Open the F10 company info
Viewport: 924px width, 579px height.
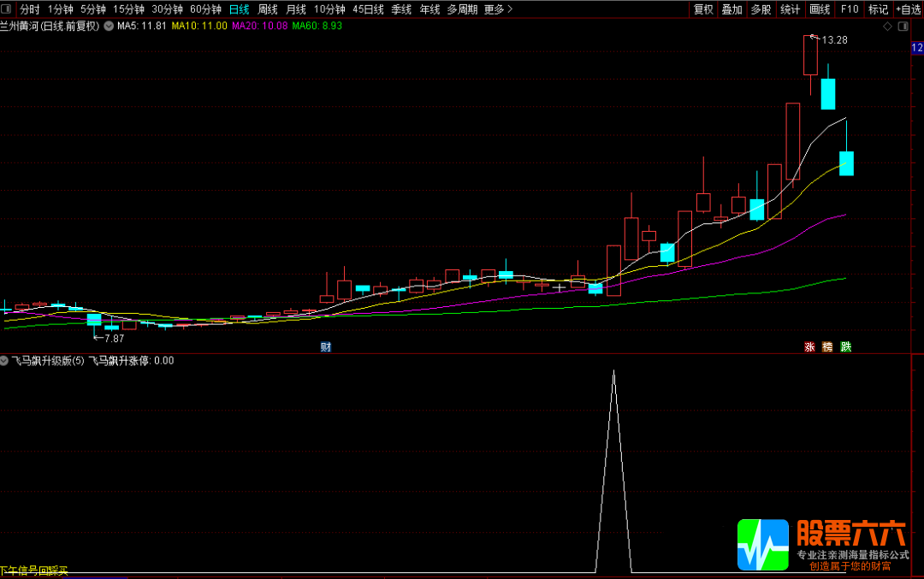pos(850,9)
